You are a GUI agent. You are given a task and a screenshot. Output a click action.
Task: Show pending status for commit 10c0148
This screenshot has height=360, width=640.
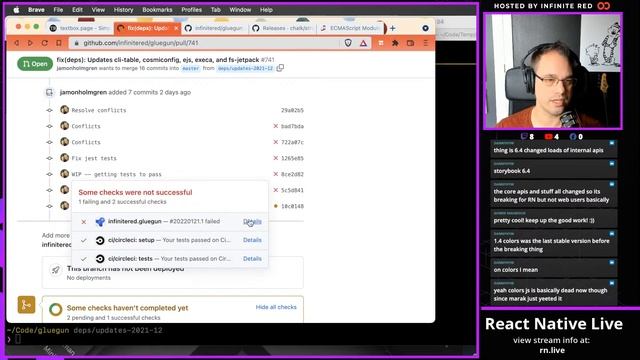pyautogui.click(x=276, y=206)
